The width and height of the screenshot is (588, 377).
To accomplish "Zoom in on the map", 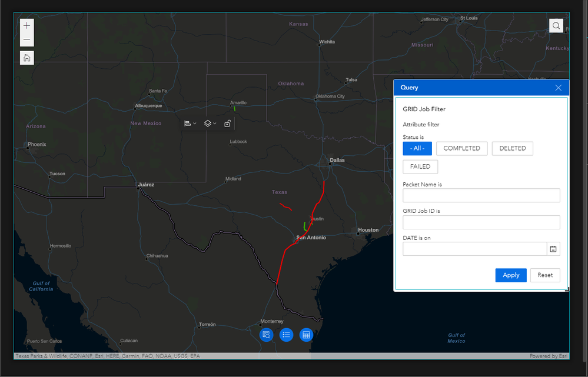I will (x=27, y=25).
